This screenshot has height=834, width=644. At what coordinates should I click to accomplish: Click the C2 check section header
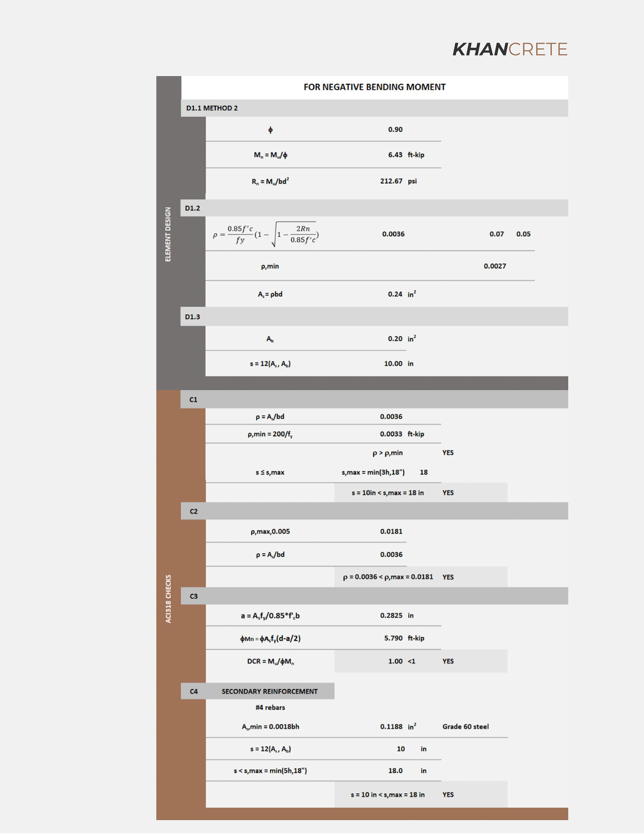(x=194, y=511)
